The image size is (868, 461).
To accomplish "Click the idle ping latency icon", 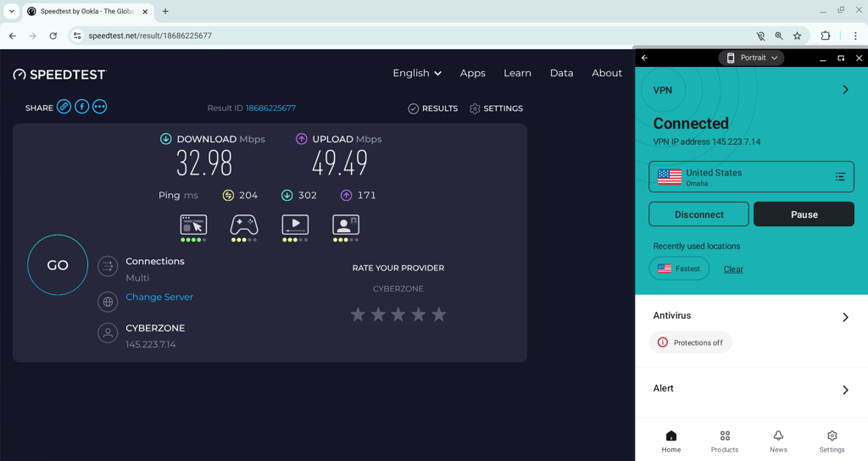I will coord(228,195).
